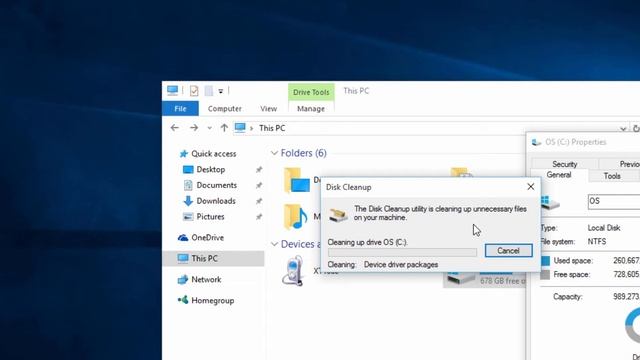Open the Tools tab in OS Properties
This screenshot has height=360, width=640.
click(x=612, y=176)
